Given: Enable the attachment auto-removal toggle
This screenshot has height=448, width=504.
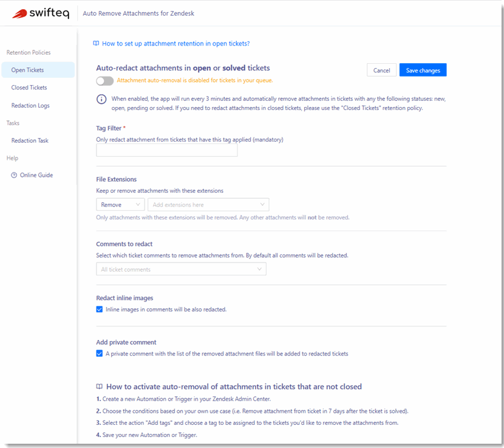Looking at the screenshot, I should pos(105,81).
